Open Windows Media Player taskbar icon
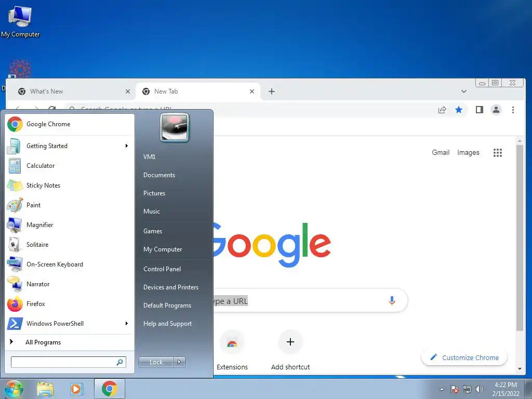Viewport: 532px width, 399px height. [77, 389]
